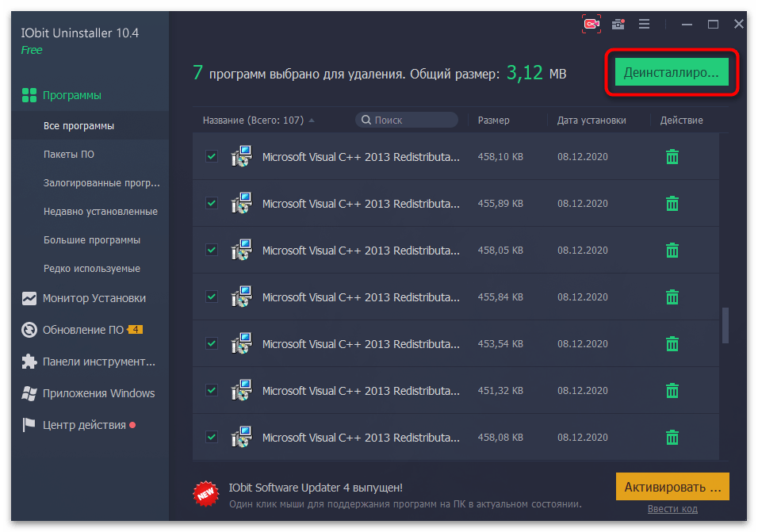Click trash icon for the 458,10 KB entry

coord(672,157)
